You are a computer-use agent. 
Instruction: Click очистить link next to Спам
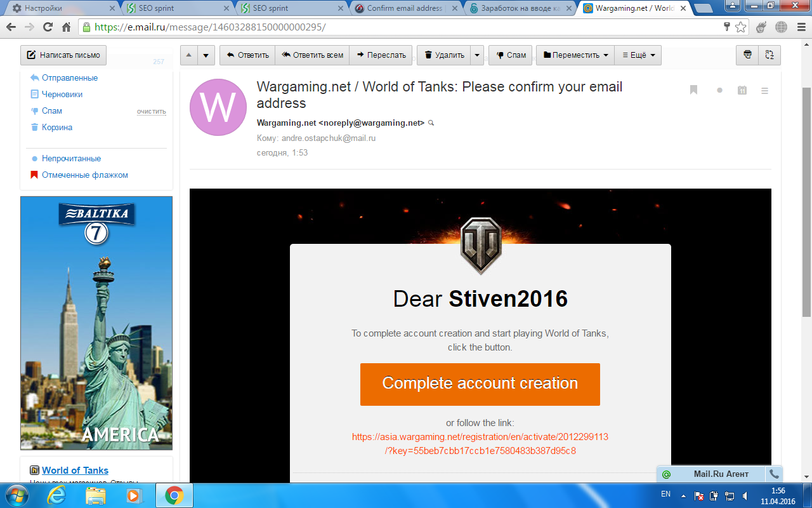click(x=152, y=111)
